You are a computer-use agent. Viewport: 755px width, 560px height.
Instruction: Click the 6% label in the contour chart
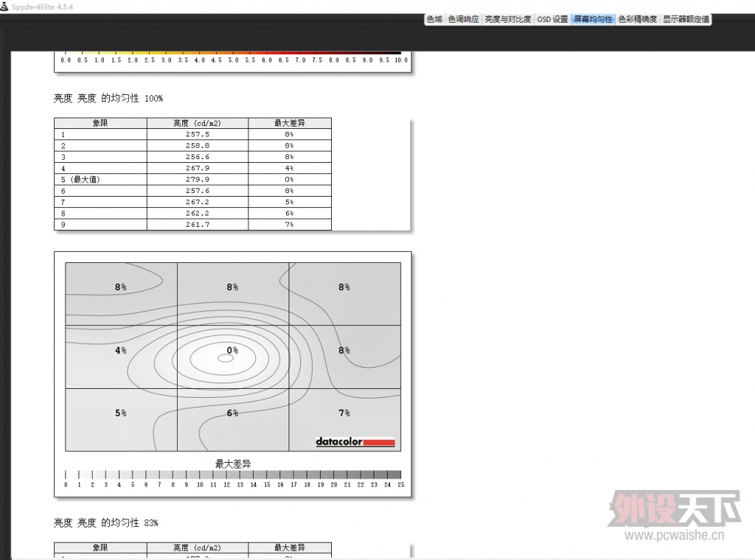[x=232, y=413]
